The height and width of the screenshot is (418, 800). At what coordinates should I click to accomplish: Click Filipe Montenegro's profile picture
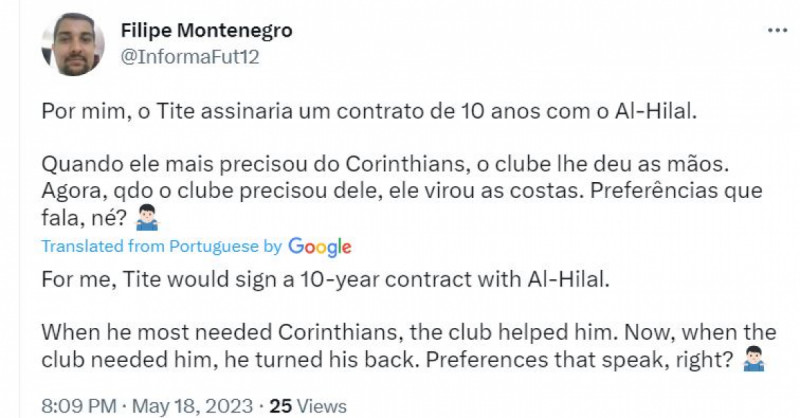(73, 45)
